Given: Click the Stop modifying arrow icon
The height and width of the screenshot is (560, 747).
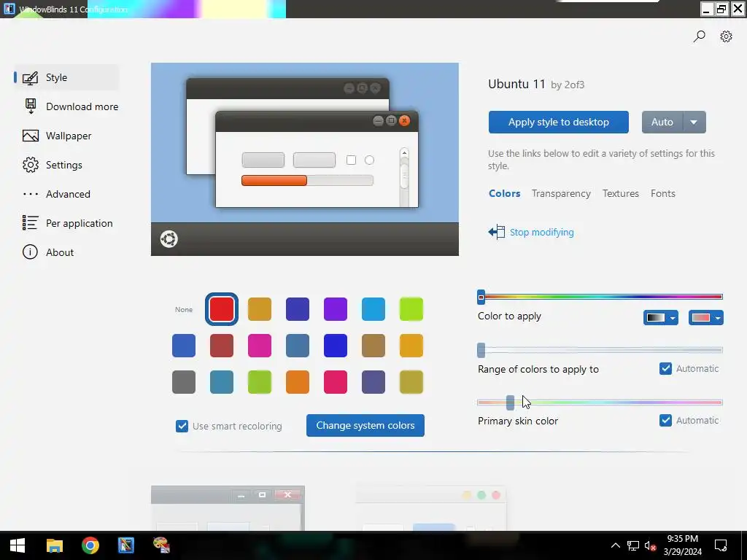Looking at the screenshot, I should click(496, 232).
